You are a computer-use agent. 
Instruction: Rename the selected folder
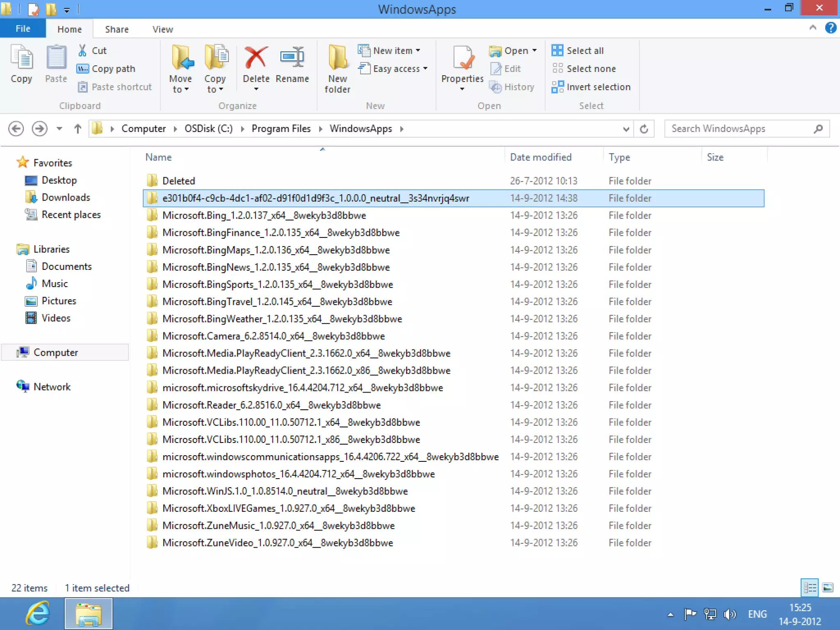click(x=292, y=64)
